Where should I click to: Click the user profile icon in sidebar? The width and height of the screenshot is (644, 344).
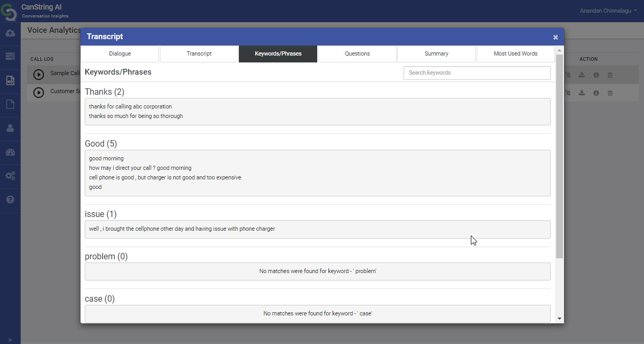(10, 128)
